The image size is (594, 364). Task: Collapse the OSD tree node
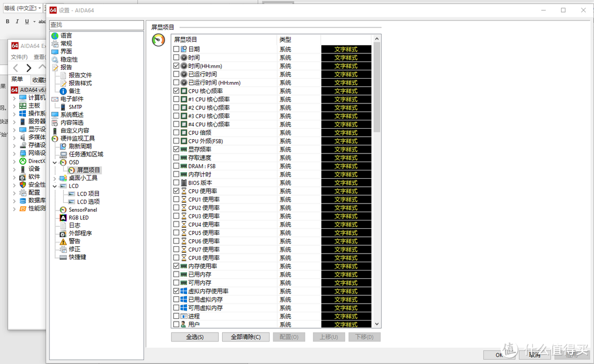55,163
